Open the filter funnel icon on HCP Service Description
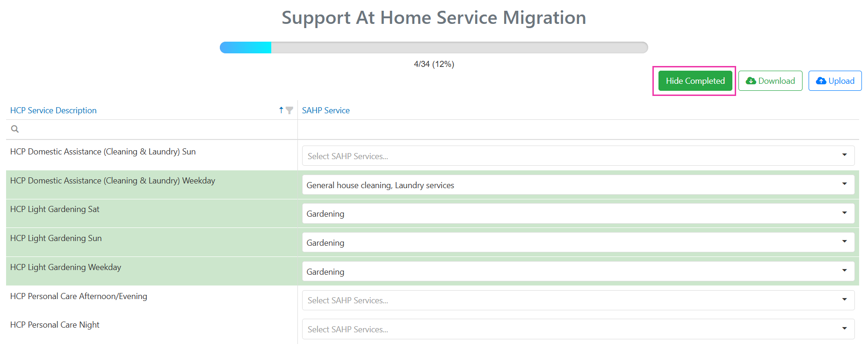This screenshot has height=344, width=868. [x=289, y=110]
